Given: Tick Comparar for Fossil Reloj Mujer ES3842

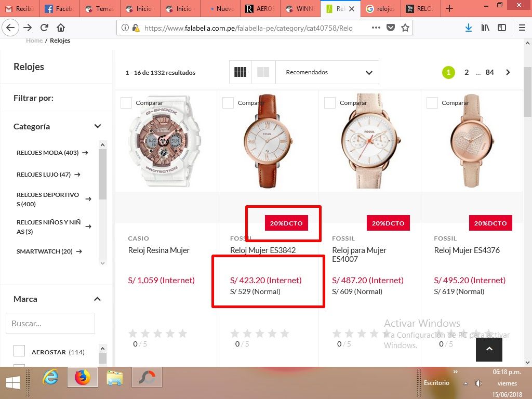Looking at the screenshot, I should pos(228,103).
